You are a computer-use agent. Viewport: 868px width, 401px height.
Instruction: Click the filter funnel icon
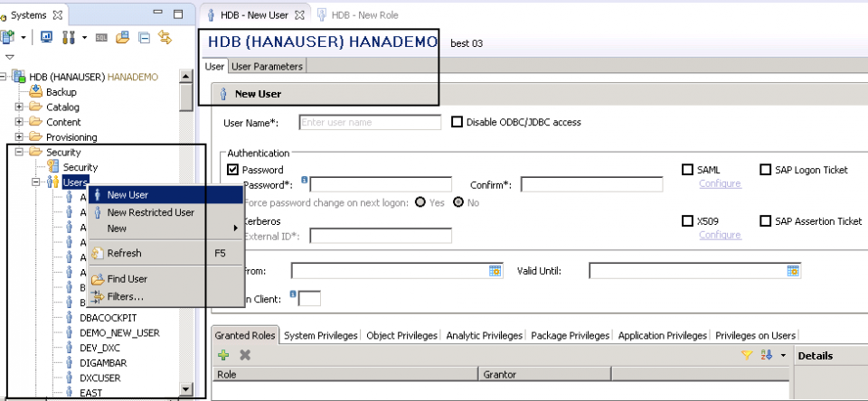click(747, 355)
